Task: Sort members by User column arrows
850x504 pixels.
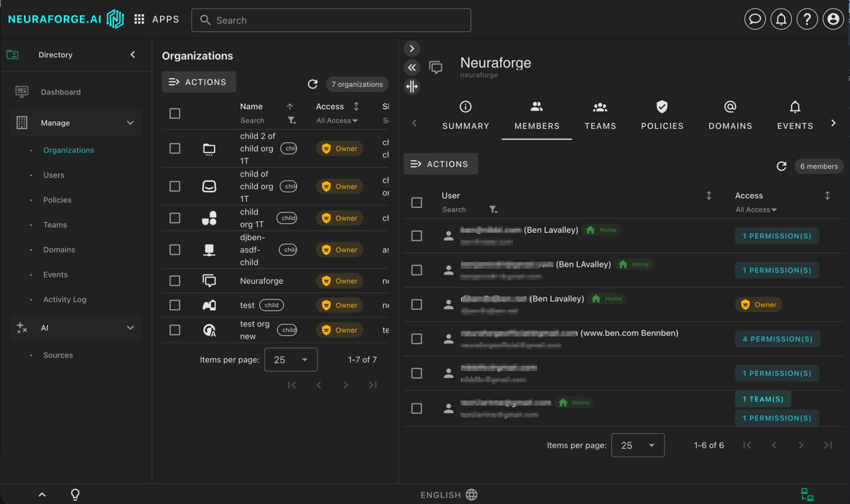Action: [709, 195]
